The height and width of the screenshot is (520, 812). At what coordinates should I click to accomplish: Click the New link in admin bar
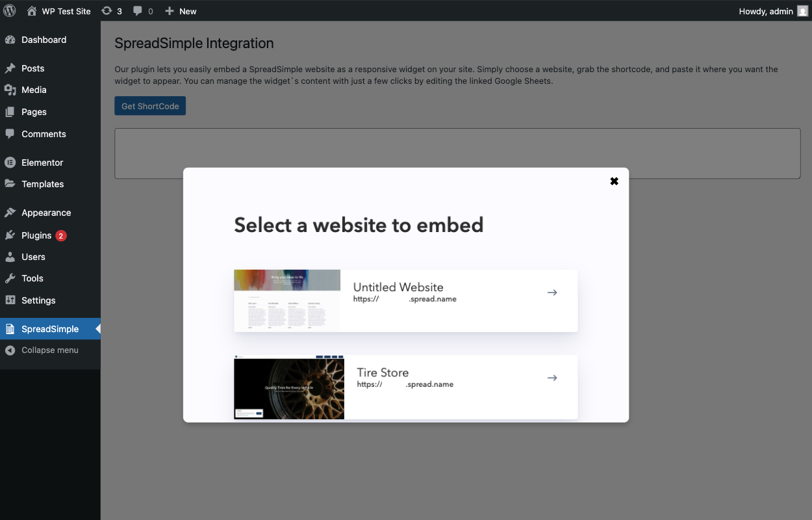coord(188,11)
